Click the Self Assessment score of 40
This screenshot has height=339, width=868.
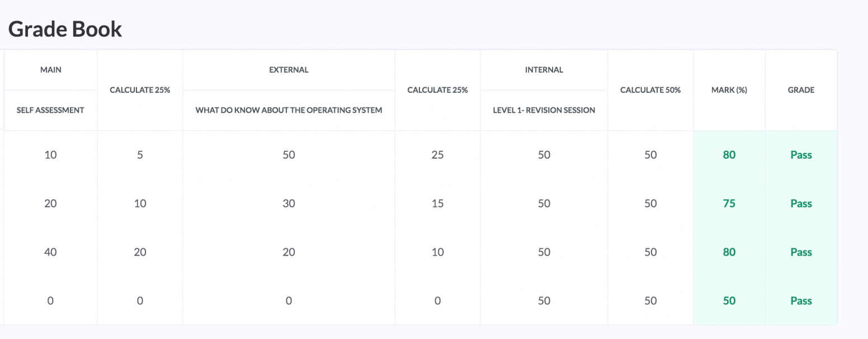point(50,252)
